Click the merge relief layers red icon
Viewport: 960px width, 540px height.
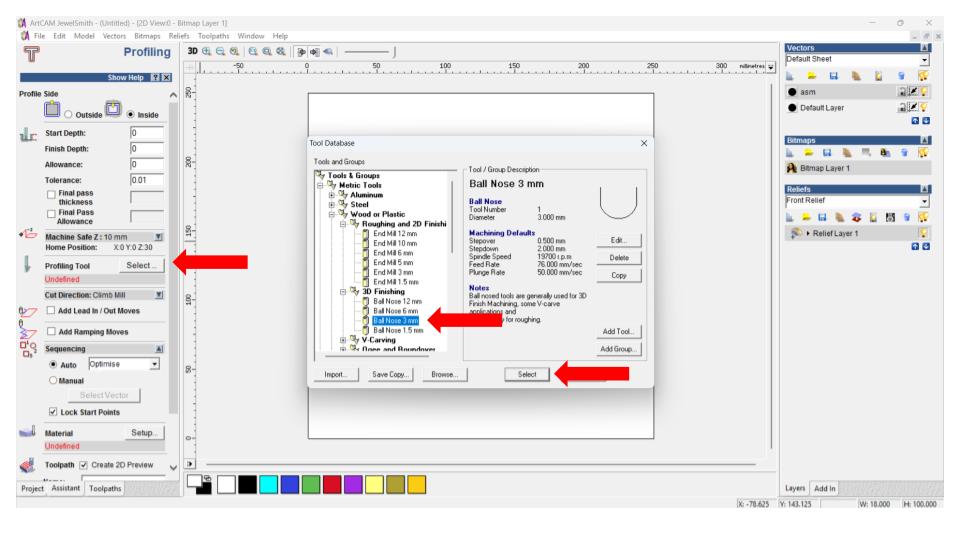[856, 217]
